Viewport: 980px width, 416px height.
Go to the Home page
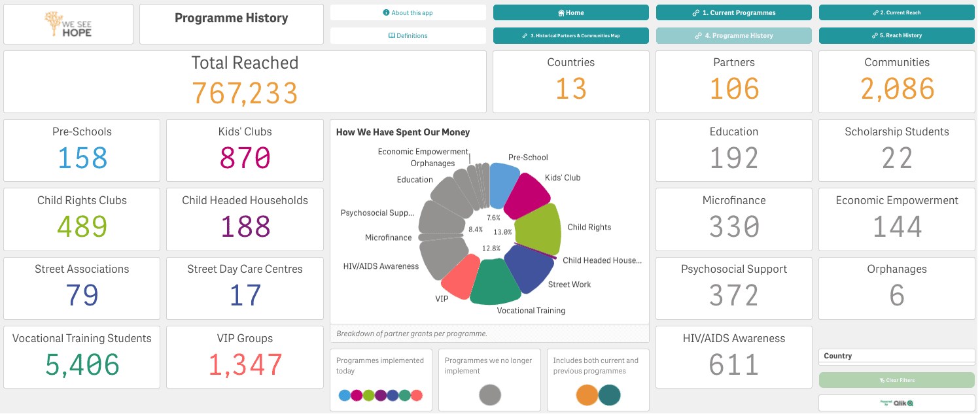[x=570, y=12]
